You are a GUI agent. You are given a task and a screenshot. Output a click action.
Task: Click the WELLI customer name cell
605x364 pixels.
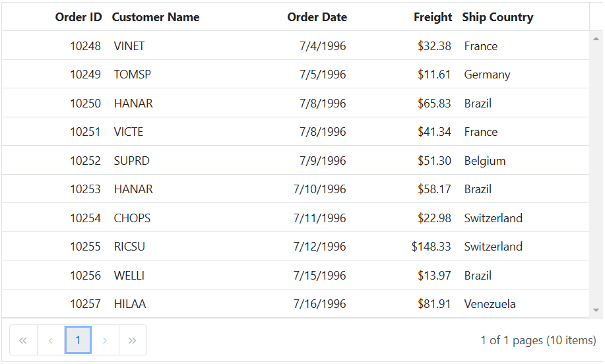[129, 276]
